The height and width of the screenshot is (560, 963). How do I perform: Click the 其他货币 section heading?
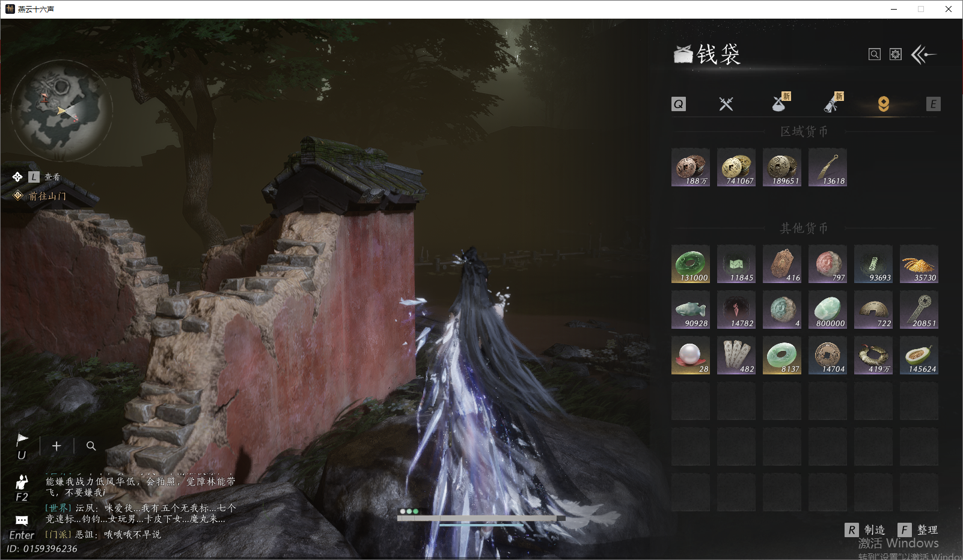(804, 228)
